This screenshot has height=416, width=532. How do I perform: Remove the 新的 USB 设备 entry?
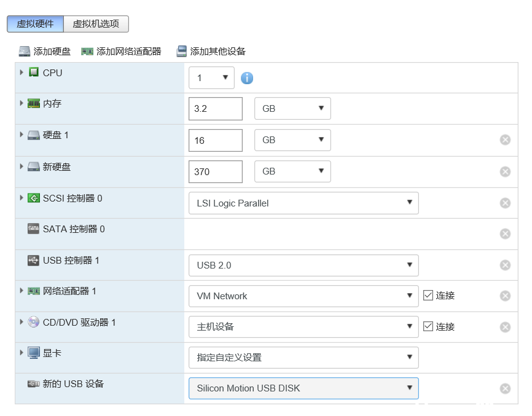pyautogui.click(x=505, y=388)
